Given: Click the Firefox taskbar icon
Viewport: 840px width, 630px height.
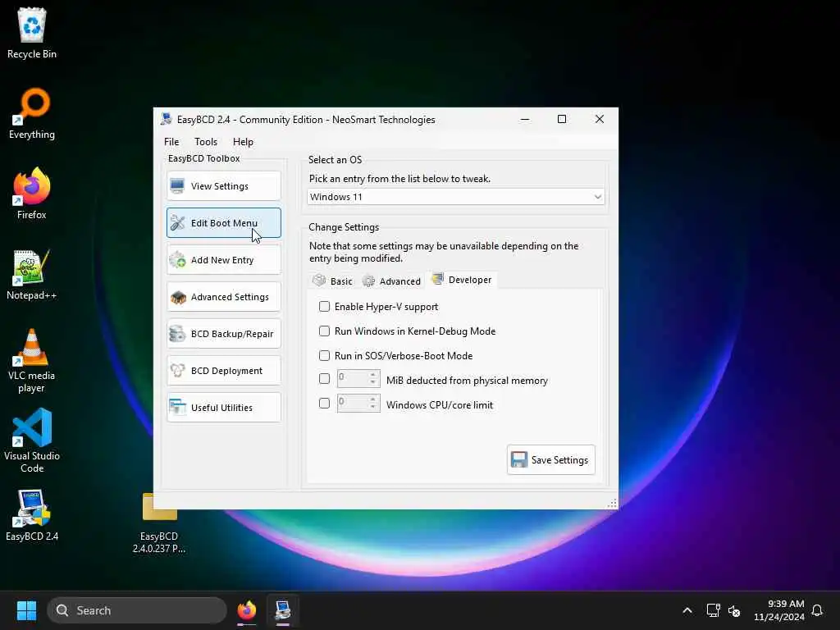Looking at the screenshot, I should 246,610.
